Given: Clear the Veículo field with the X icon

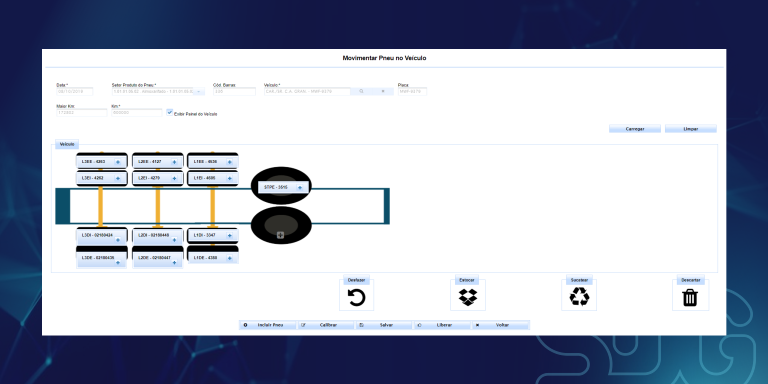Looking at the screenshot, I should pos(383,91).
